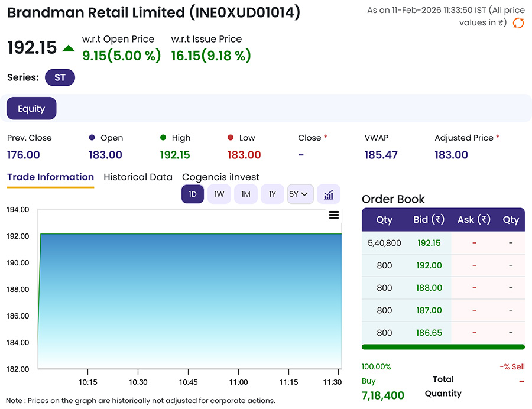The height and width of the screenshot is (409, 532).
Task: Click the Equity button
Action: (x=31, y=109)
